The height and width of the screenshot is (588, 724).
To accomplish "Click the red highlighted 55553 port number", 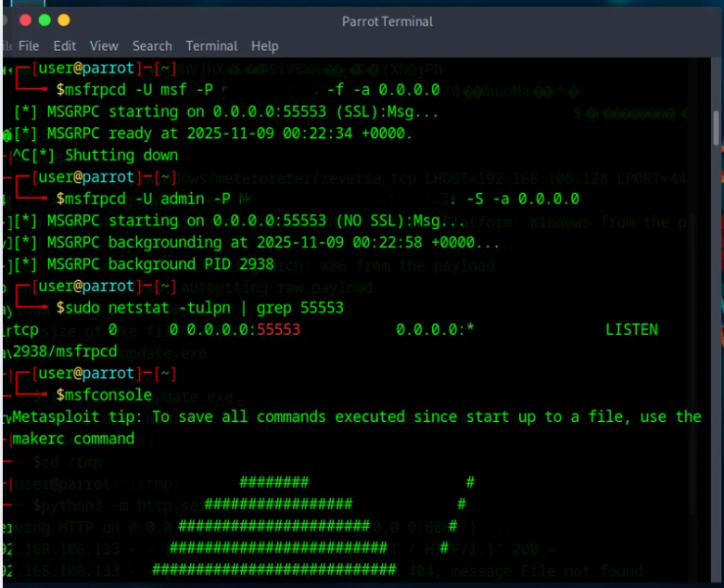I will [278, 330].
